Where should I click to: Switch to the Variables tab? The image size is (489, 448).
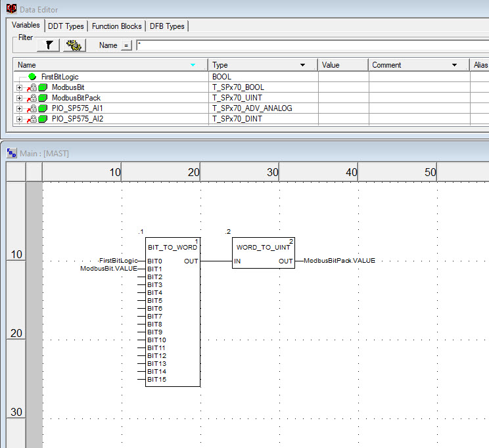[x=26, y=25]
